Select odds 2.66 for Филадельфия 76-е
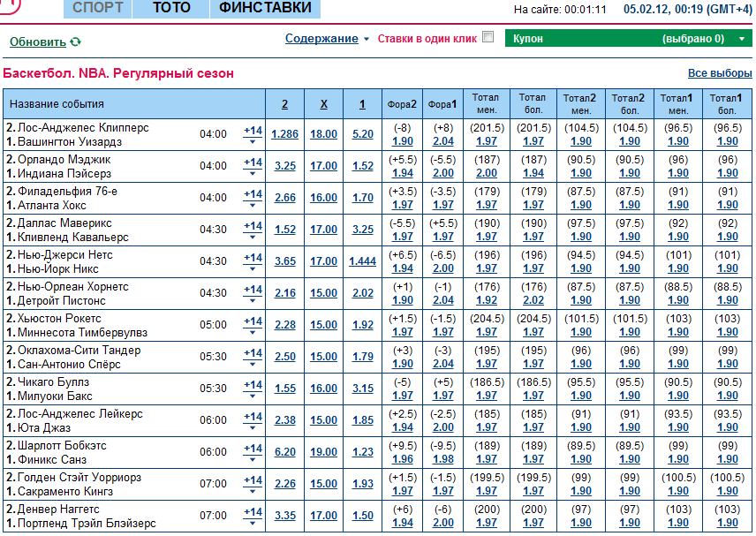 (x=285, y=198)
